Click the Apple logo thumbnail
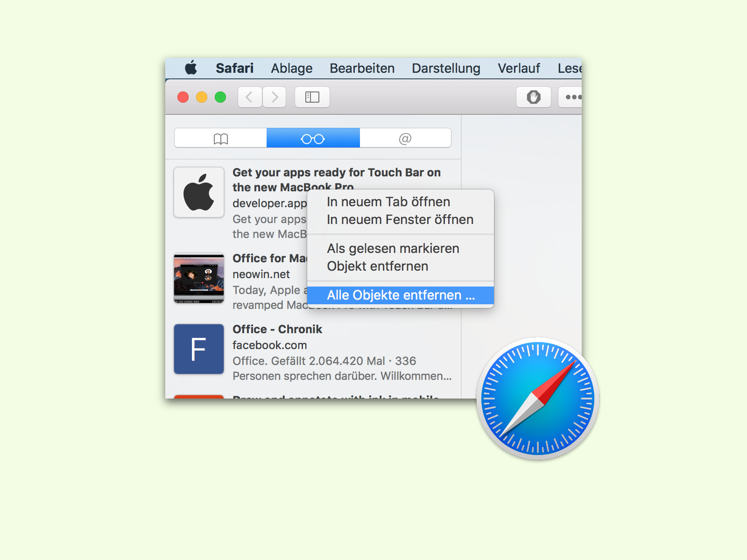Screen dimensions: 747x560 click(199, 192)
